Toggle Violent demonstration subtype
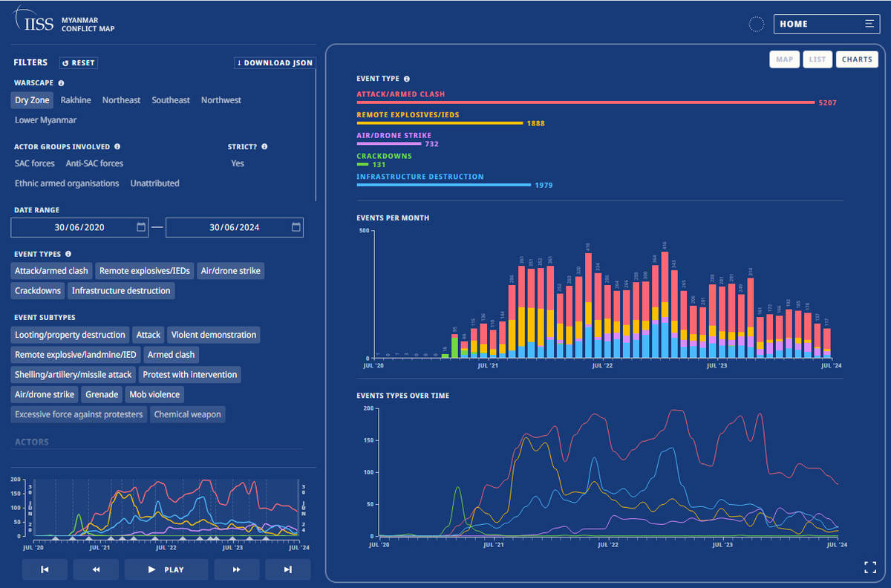 (x=213, y=335)
